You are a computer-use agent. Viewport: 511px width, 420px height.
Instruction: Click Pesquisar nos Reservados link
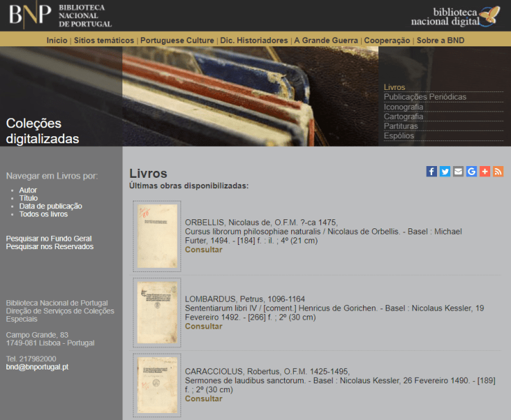click(50, 247)
